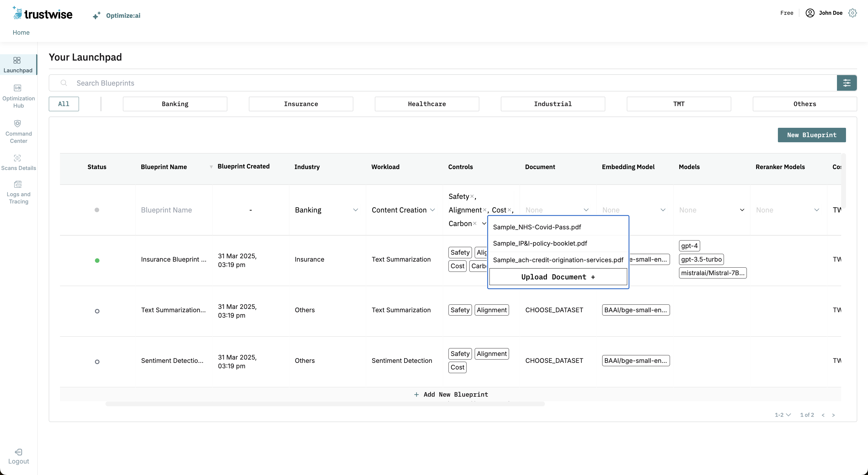Click the Logout icon

point(18,452)
